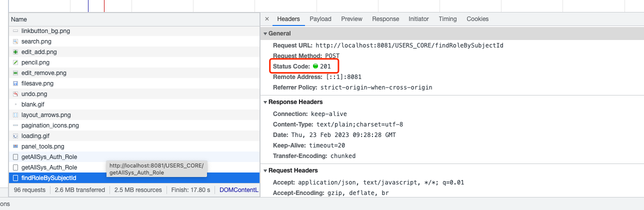Select the findRoleBySubjectId request
The width and height of the screenshot is (644, 210).
pos(48,178)
